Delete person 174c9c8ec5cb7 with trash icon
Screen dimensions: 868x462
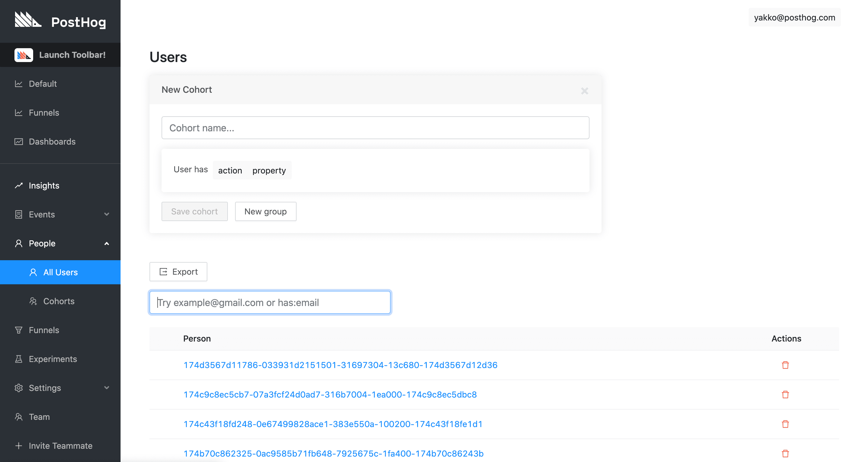pos(785,395)
